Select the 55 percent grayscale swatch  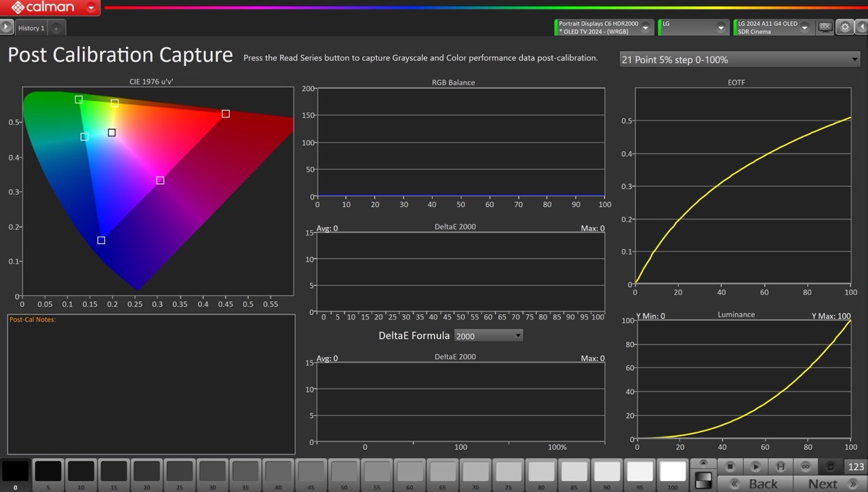point(376,474)
